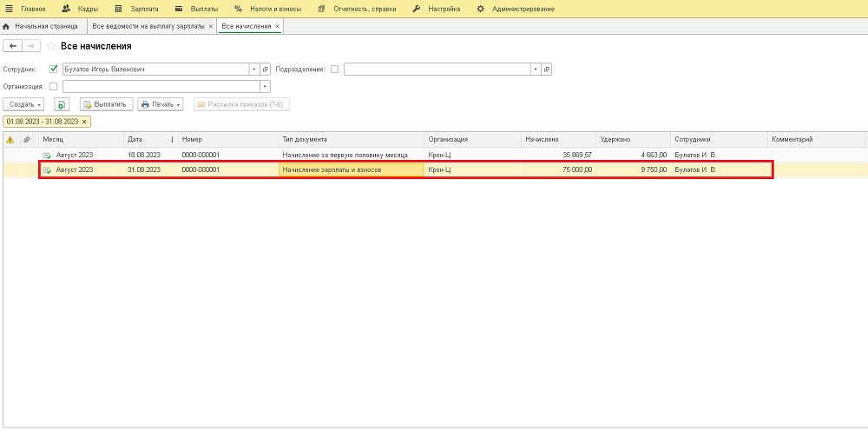The width and height of the screenshot is (868, 444).
Task: Open the Печать button menu
Action: click(x=161, y=104)
